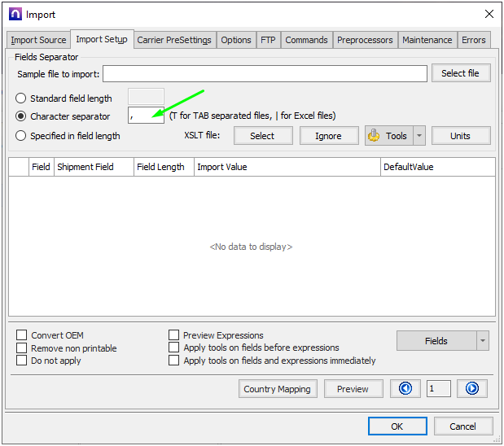Expand the Tools dropdown arrow
Viewport: 504px width, 446px height.
point(419,136)
